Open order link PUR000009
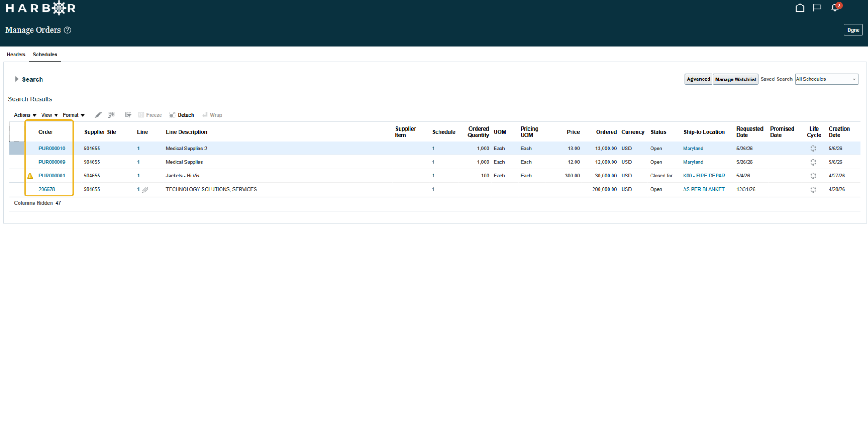Image resolution: width=868 pixels, height=443 pixels. 52,162
